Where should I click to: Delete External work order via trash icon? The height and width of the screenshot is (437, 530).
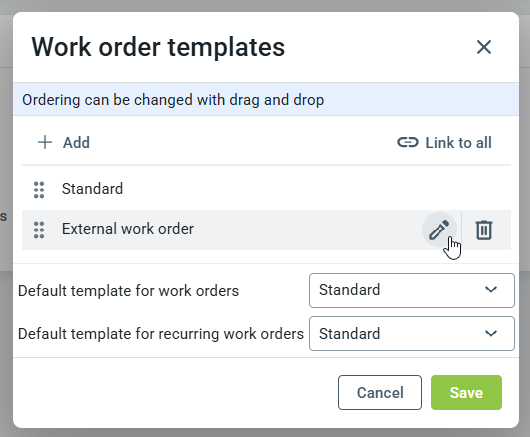tap(484, 230)
